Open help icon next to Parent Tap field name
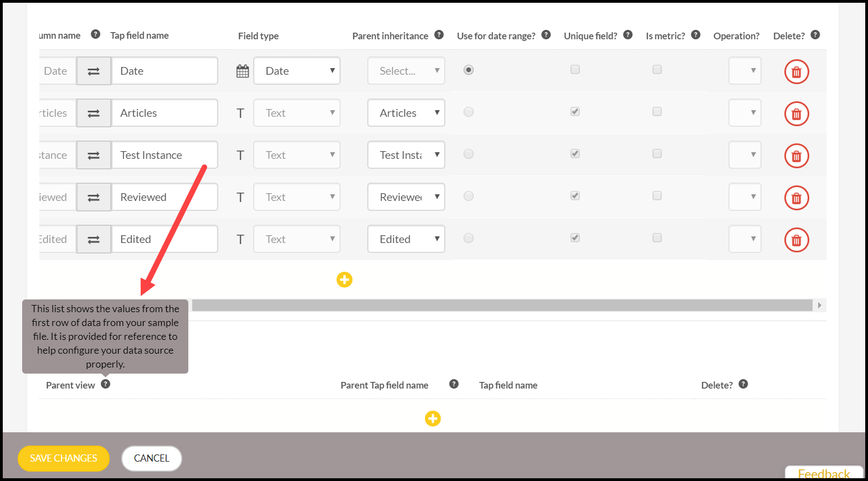The height and width of the screenshot is (481, 868). click(x=454, y=384)
